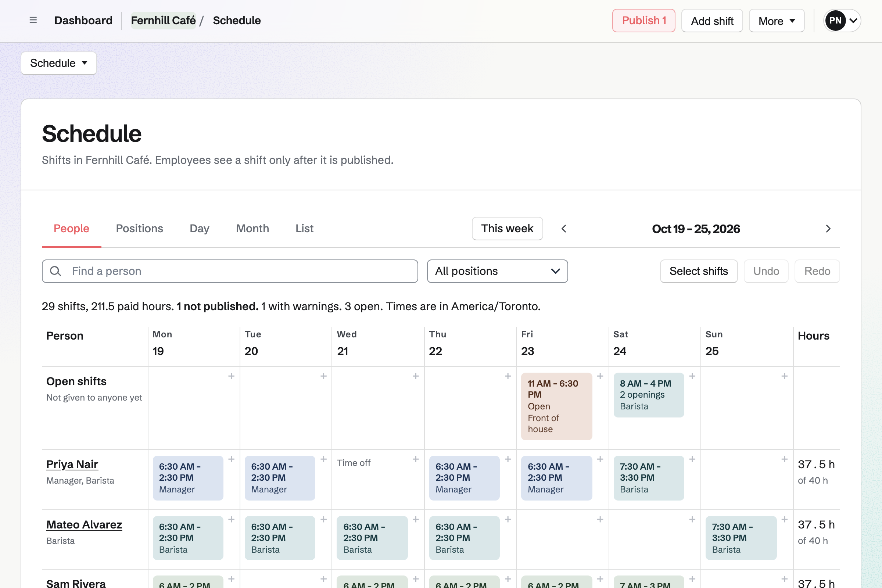Add open shift on Tuesday 20

(324, 376)
